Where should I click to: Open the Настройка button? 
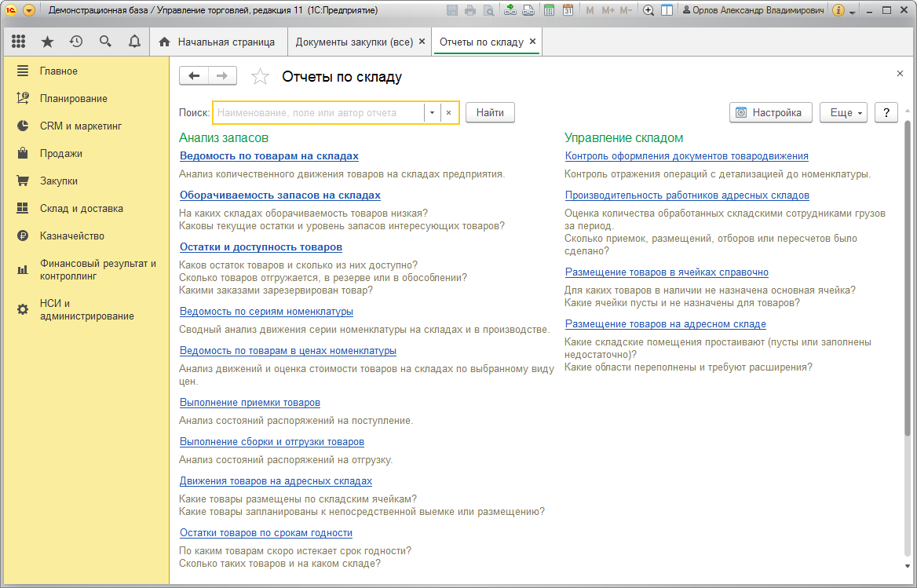click(x=771, y=113)
